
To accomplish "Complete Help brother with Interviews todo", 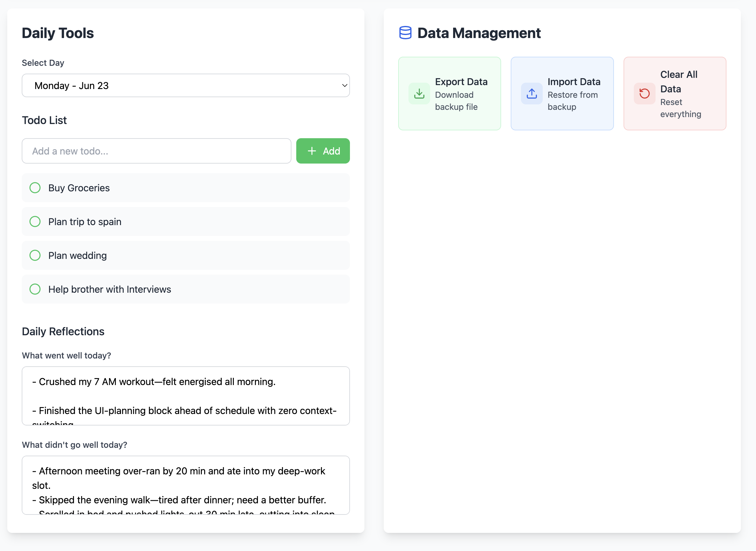I will (35, 289).
